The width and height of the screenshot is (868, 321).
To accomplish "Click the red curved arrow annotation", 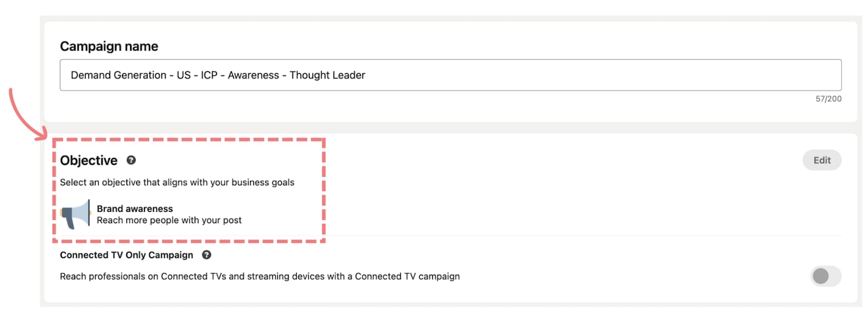I will click(x=27, y=115).
